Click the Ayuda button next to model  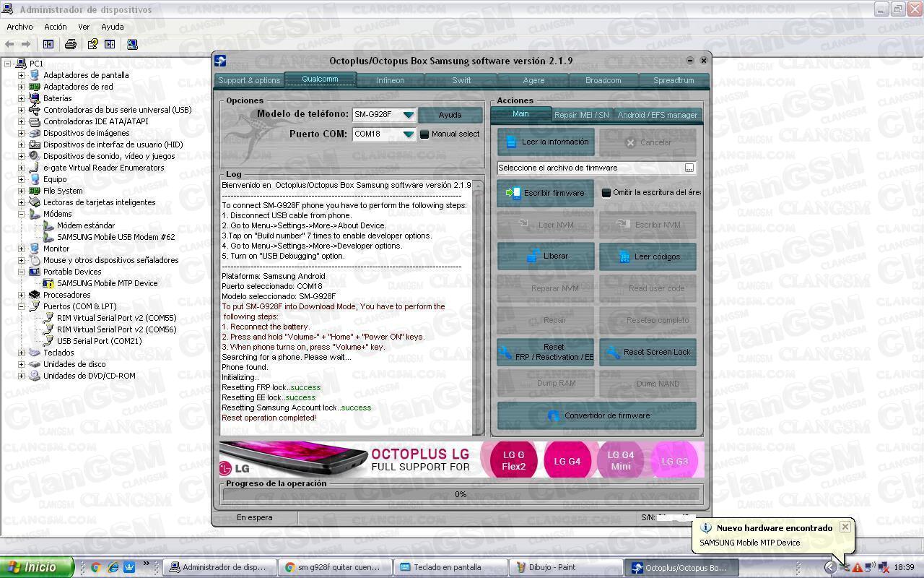pyautogui.click(x=450, y=115)
